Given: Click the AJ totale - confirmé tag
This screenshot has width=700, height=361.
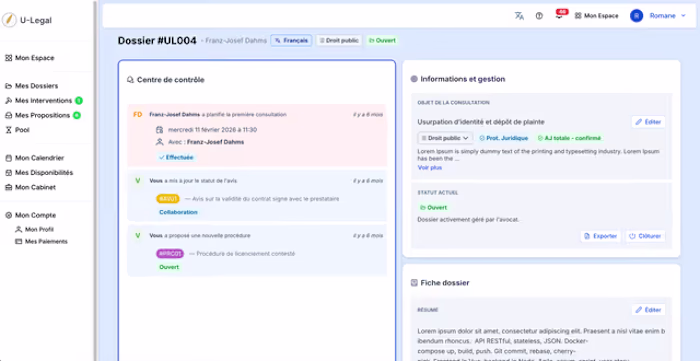Looking at the screenshot, I should [569, 138].
